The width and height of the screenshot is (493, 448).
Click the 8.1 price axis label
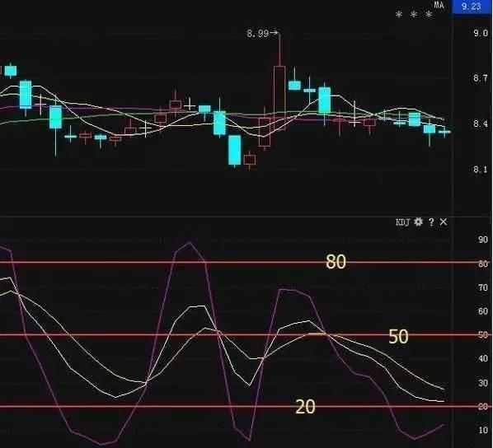pyautogui.click(x=481, y=170)
